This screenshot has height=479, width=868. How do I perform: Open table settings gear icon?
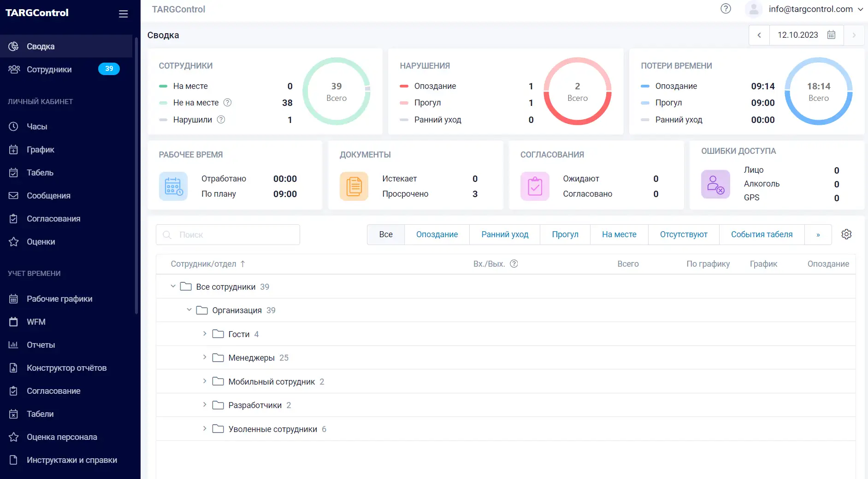click(846, 234)
